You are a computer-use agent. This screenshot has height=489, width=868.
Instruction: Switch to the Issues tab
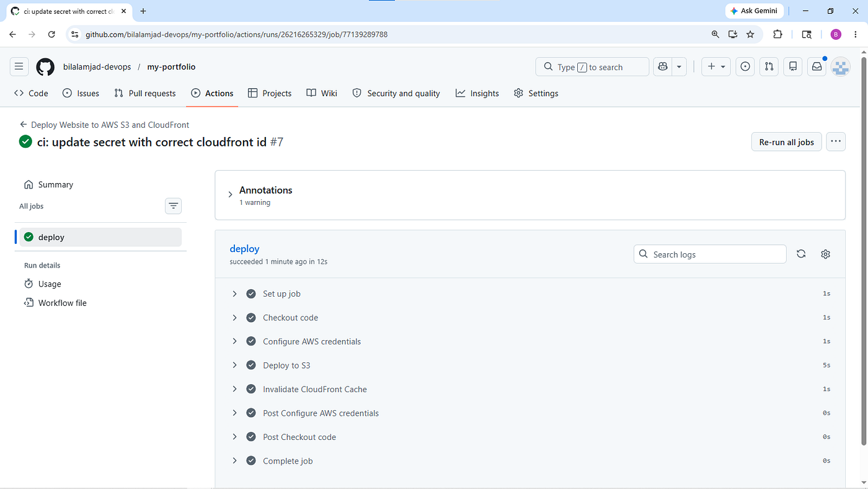pyautogui.click(x=81, y=93)
